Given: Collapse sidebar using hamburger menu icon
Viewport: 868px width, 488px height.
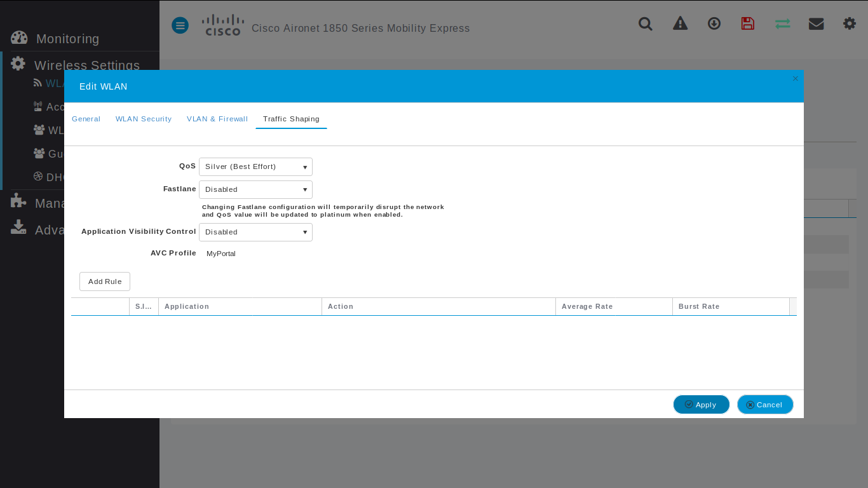Looking at the screenshot, I should tap(180, 25).
